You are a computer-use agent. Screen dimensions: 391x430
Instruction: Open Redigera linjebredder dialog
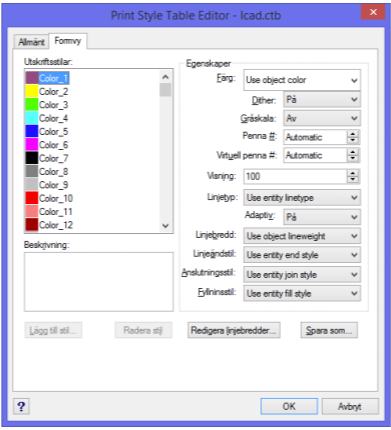[x=234, y=330]
